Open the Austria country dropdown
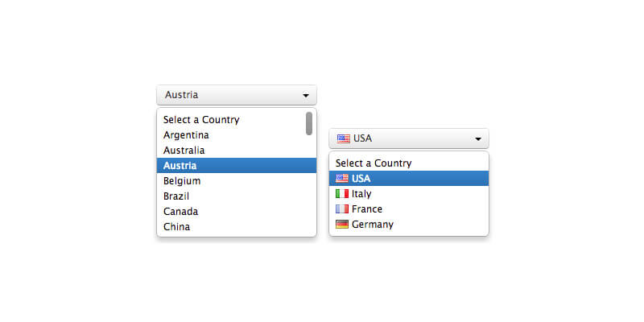This screenshot has height=322, width=644. coord(237,95)
